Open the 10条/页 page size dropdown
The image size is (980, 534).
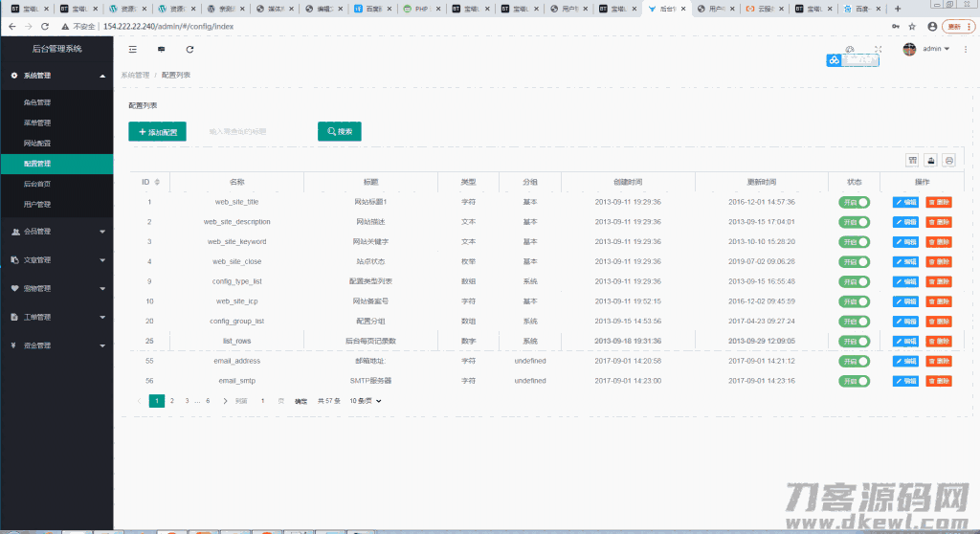click(x=366, y=401)
